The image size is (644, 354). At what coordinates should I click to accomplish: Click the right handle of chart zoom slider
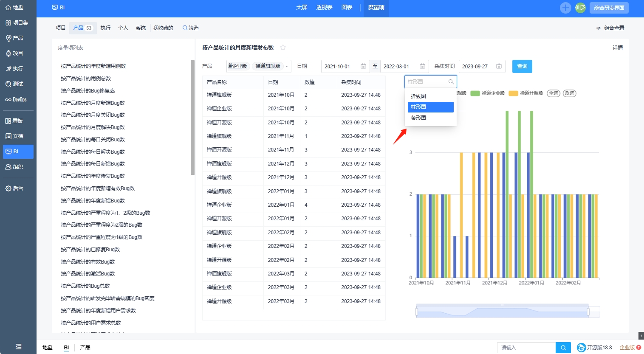[x=588, y=312]
